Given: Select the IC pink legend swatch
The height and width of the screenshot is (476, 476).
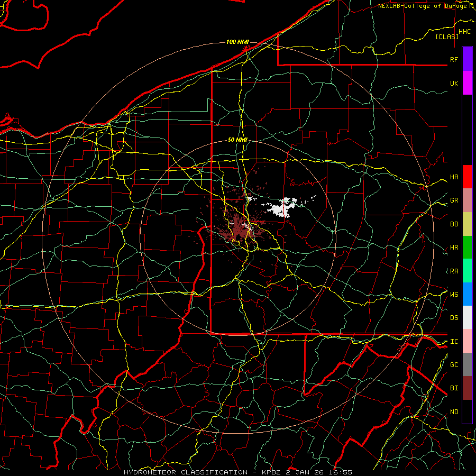Looking at the screenshot, I should pyautogui.click(x=467, y=341).
